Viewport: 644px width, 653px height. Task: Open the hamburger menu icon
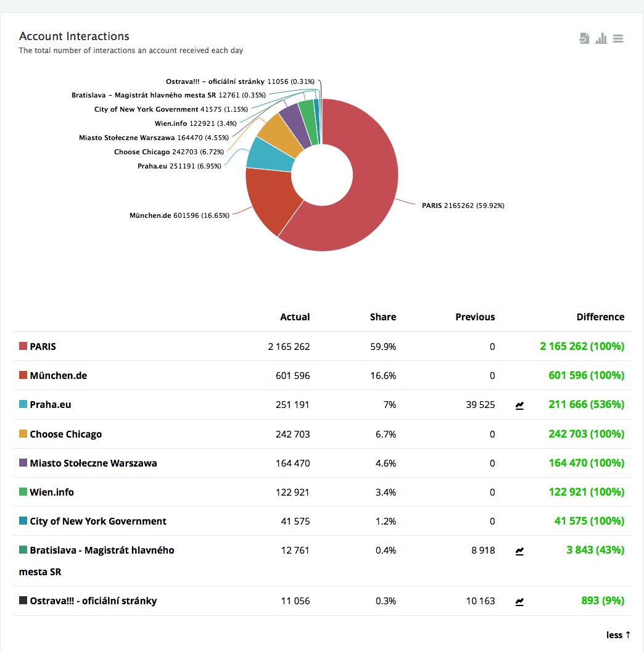coord(618,39)
